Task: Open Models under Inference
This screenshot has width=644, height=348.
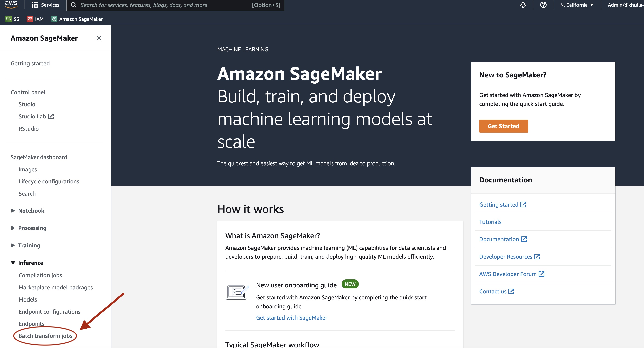Action: [28, 299]
